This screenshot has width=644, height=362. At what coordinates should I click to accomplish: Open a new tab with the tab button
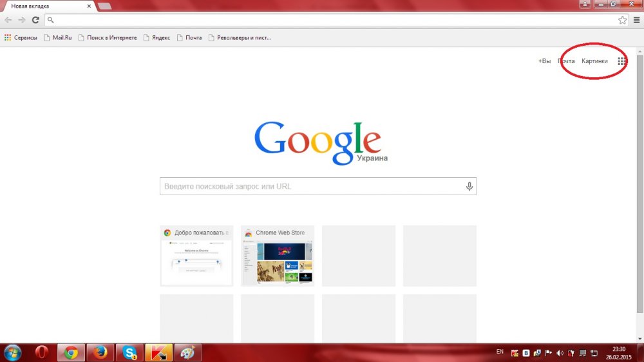[x=104, y=6]
